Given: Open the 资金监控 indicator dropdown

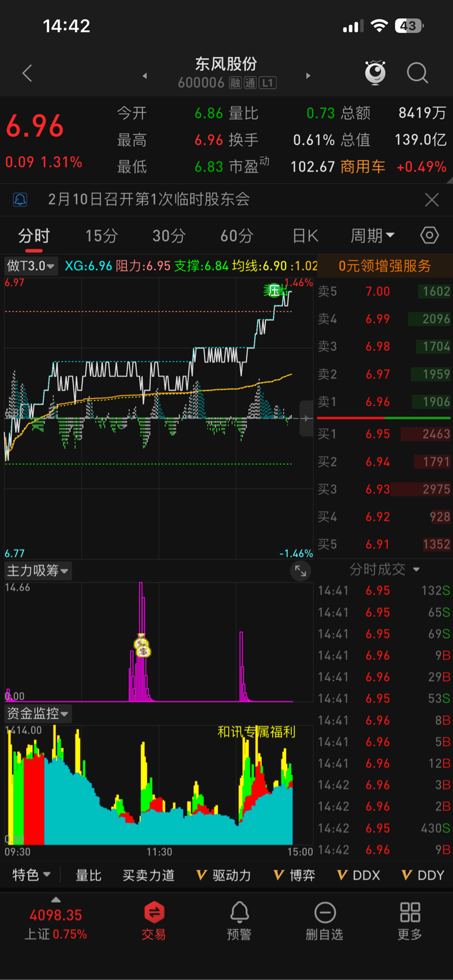Looking at the screenshot, I should click(x=38, y=714).
